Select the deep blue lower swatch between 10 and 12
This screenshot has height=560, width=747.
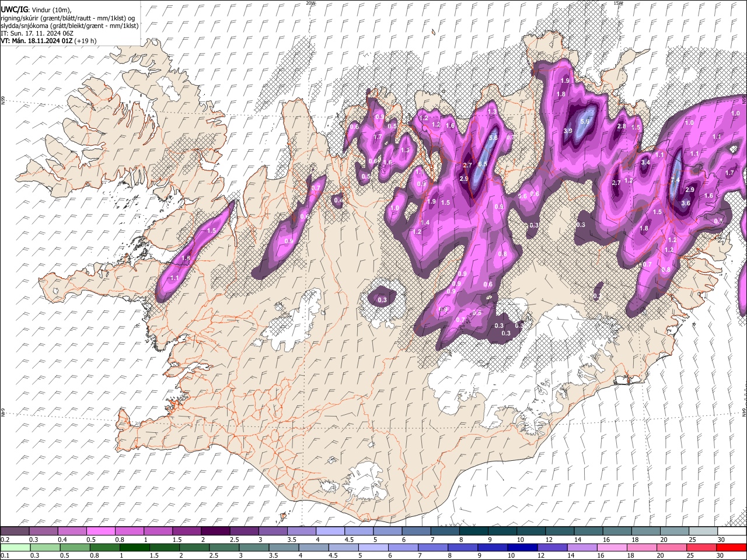(x=522, y=547)
